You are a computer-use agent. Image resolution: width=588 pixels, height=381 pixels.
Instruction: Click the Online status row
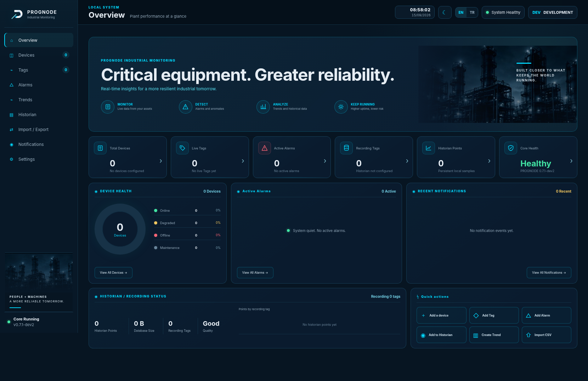coord(187,211)
